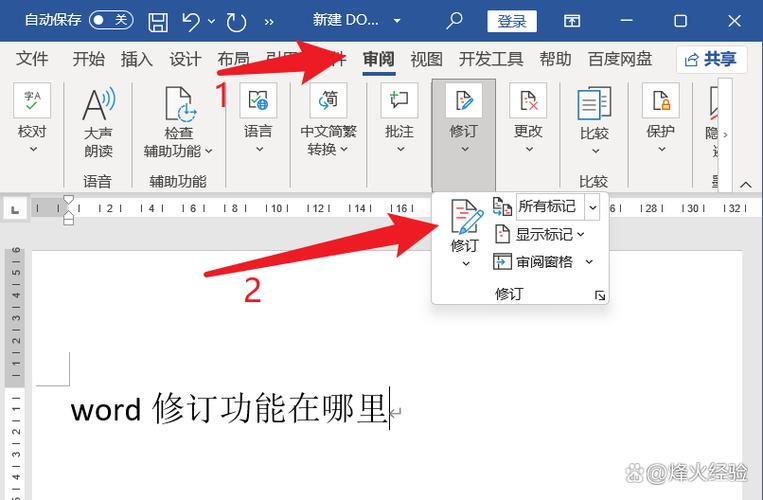Click the vertical ruler on left
Screen dimensions: 763x500
point(15,374)
